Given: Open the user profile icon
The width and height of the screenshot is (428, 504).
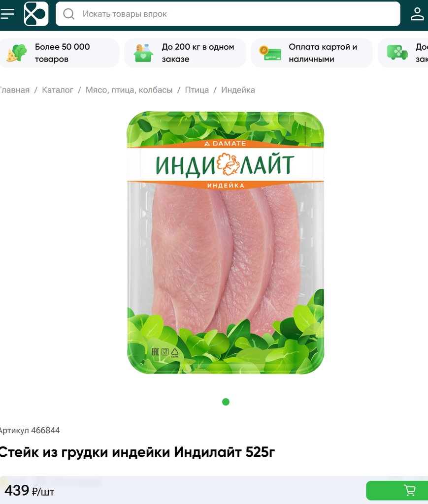Looking at the screenshot, I should [417, 14].
